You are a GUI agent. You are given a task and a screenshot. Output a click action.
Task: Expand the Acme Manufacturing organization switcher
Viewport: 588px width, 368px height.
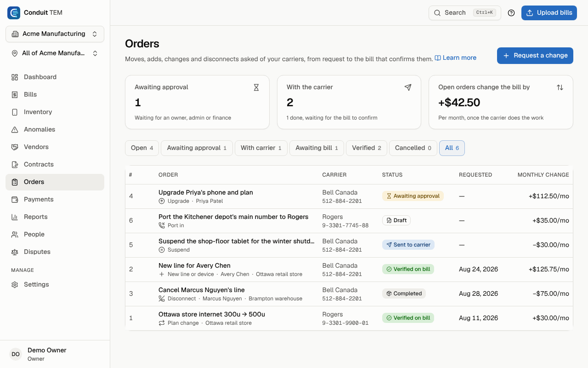coord(55,34)
